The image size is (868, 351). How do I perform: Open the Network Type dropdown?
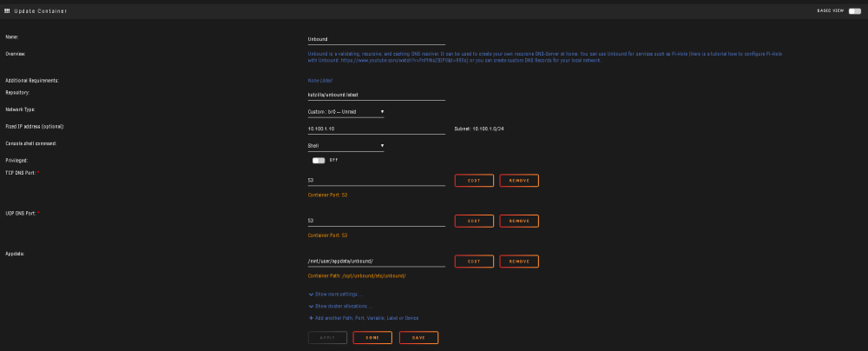(x=346, y=112)
